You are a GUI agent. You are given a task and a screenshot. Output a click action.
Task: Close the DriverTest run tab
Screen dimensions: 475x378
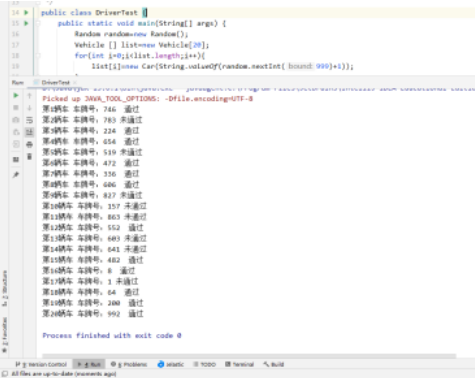[75, 82]
